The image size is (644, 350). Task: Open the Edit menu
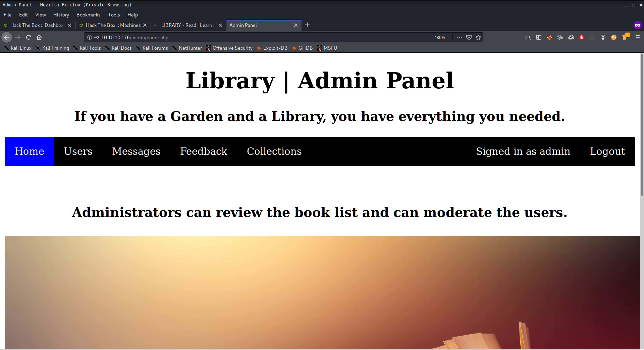pyautogui.click(x=23, y=15)
